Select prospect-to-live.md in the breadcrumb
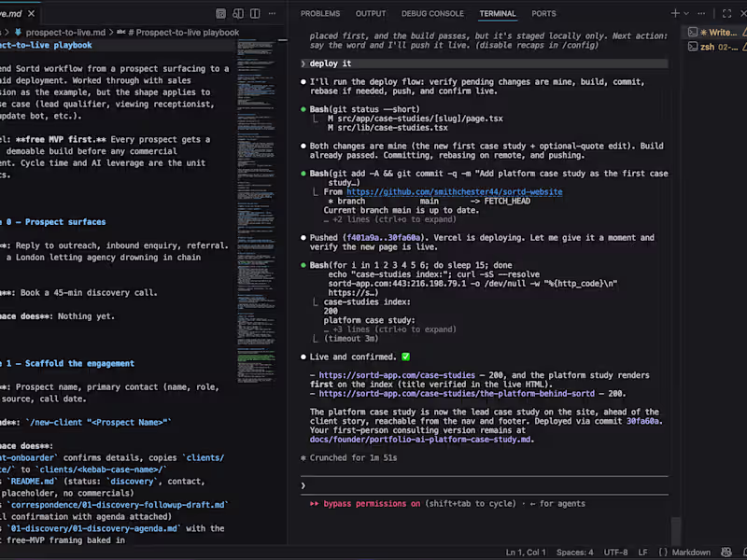747x560 pixels. coord(65,33)
